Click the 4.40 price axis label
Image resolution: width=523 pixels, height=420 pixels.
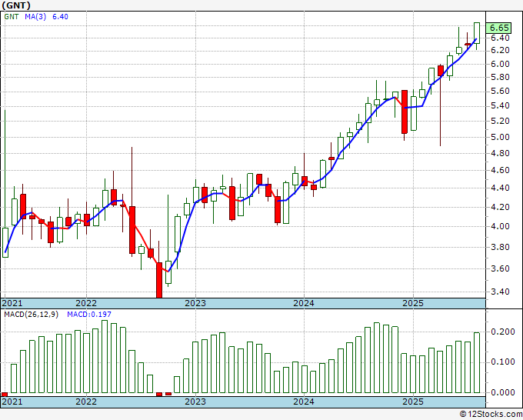(x=500, y=188)
